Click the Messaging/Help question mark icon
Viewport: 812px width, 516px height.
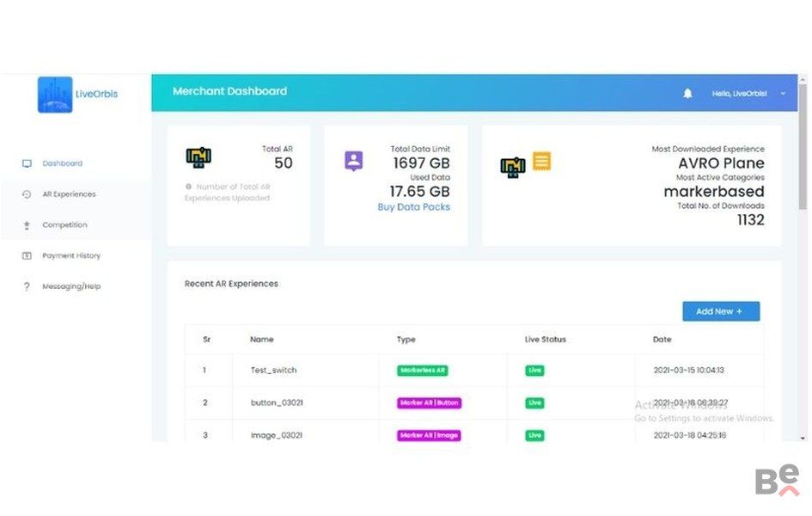27,286
